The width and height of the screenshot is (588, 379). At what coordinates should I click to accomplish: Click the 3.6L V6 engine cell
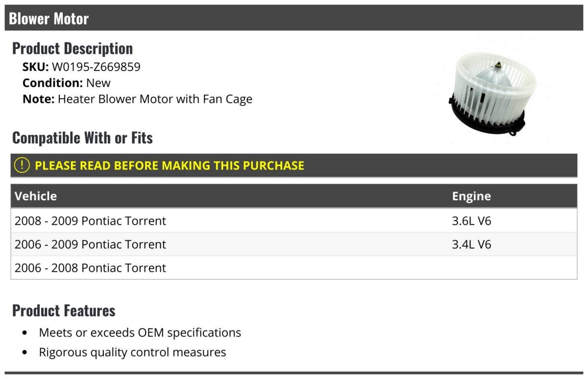click(471, 221)
